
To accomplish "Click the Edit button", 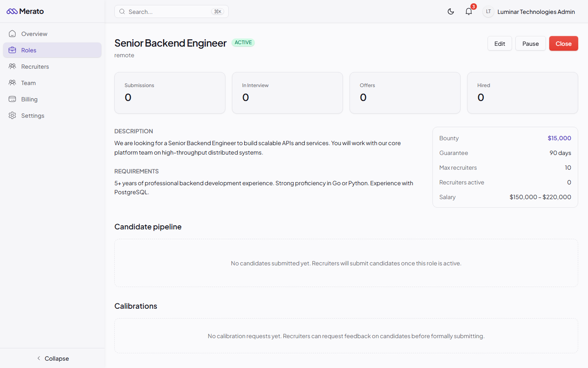I will (499, 43).
